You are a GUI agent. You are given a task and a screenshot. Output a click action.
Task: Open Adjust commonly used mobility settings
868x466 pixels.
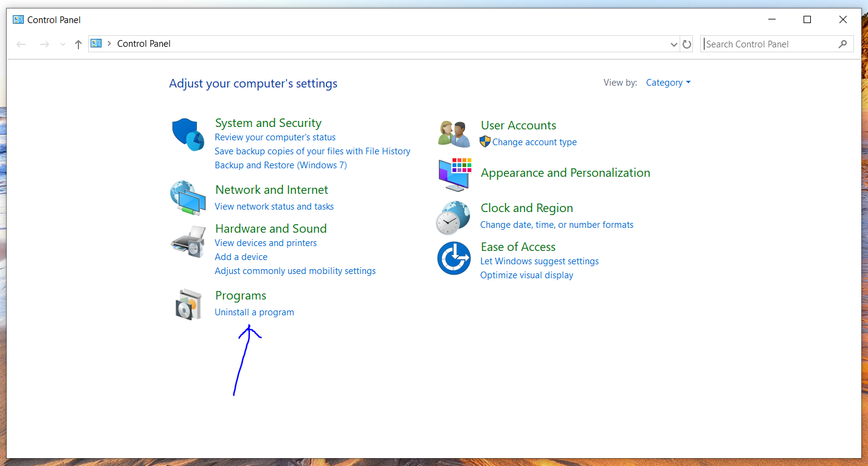coord(295,271)
